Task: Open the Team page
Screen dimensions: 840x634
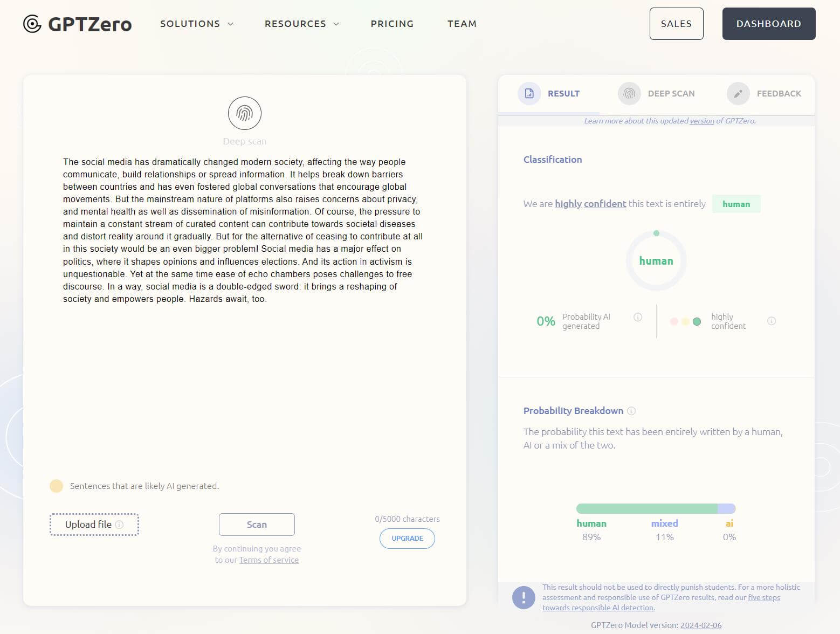Action: 462,24
